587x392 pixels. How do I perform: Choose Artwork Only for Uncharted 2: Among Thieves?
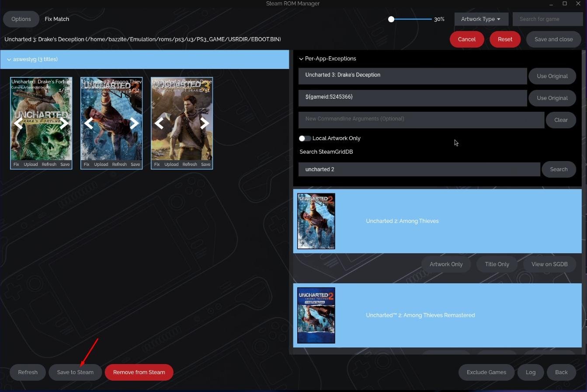(x=446, y=264)
